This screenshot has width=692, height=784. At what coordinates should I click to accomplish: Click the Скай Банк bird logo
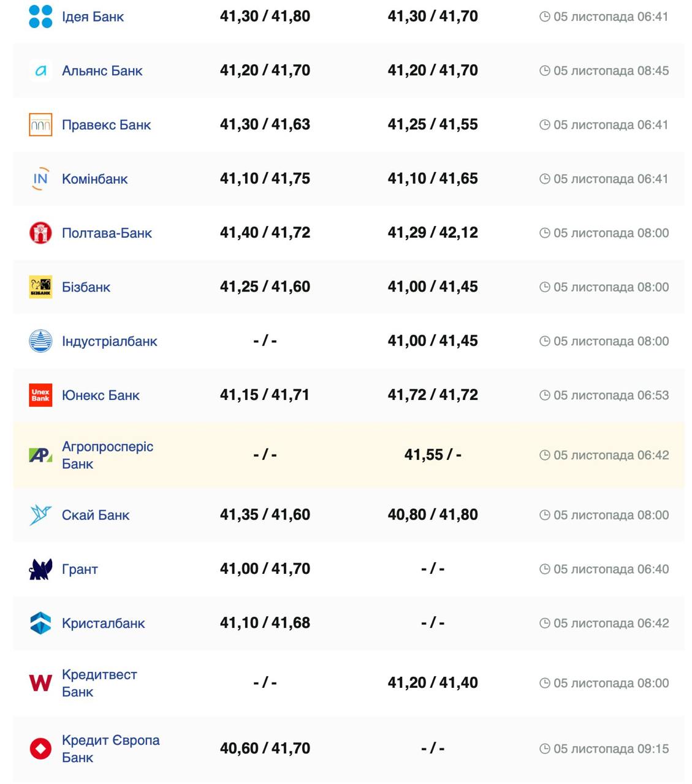[40, 515]
